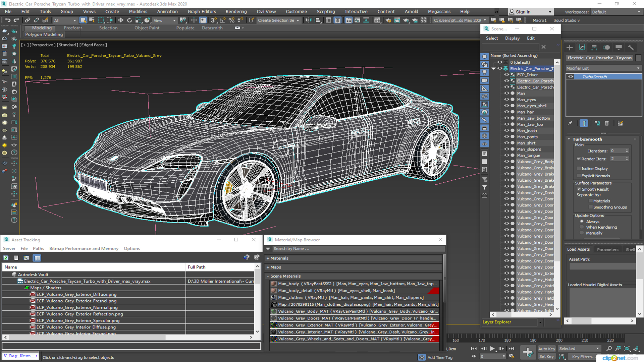Switch to the Freeform ribbon tab
Viewport: 644px width, 362px height.
(73, 28)
